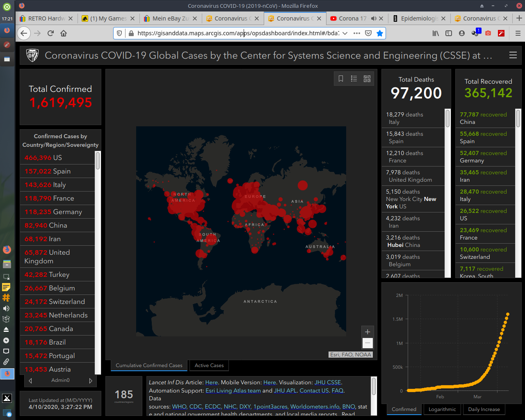Viewport: 525px width, 420px height.
Task: Open Esri Living Atlas team link
Action: pyautogui.click(x=233, y=390)
